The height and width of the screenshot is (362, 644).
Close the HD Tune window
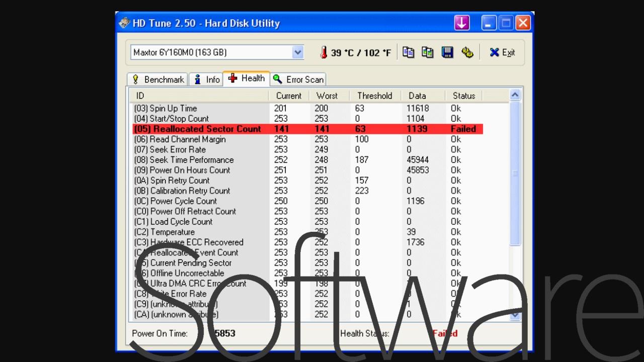click(523, 23)
